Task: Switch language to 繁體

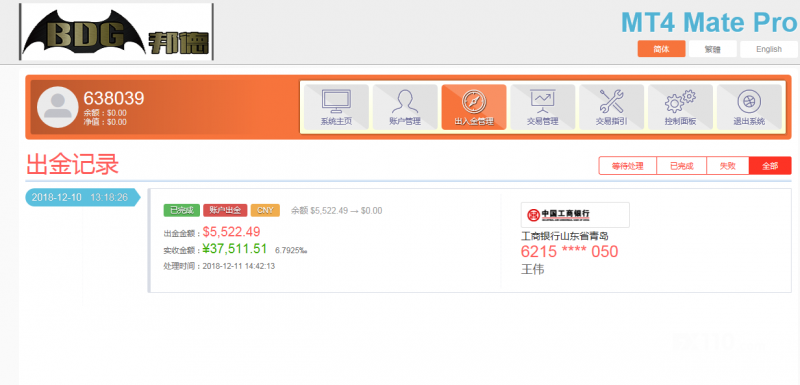Action: [713, 49]
